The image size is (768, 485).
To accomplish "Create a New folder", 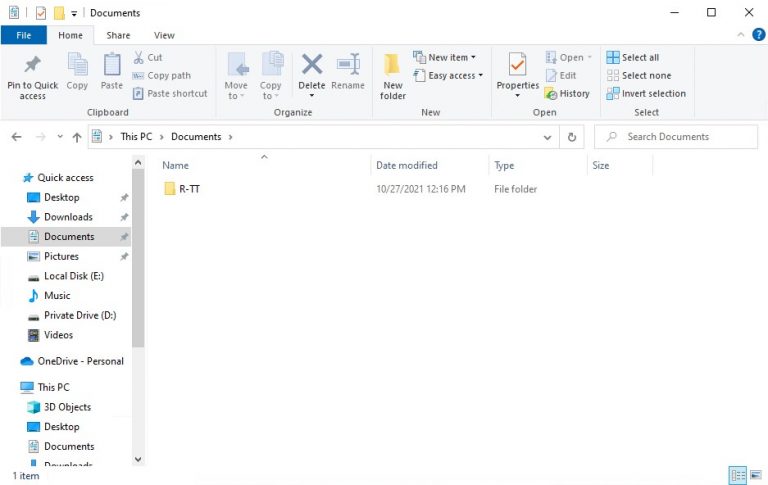I will 392,76.
